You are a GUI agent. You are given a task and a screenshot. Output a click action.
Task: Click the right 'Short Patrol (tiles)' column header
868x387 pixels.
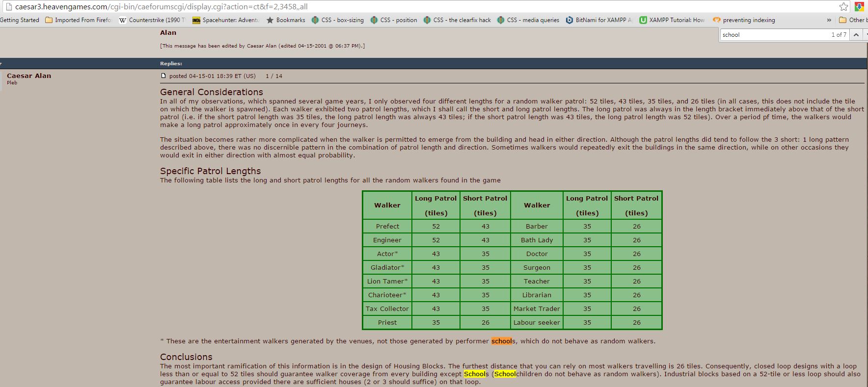pyautogui.click(x=636, y=206)
